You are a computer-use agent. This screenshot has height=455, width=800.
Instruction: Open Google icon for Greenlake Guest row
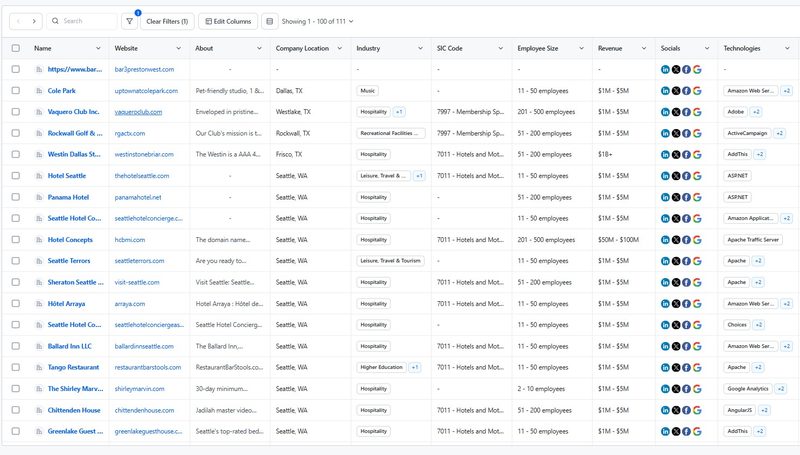(697, 432)
